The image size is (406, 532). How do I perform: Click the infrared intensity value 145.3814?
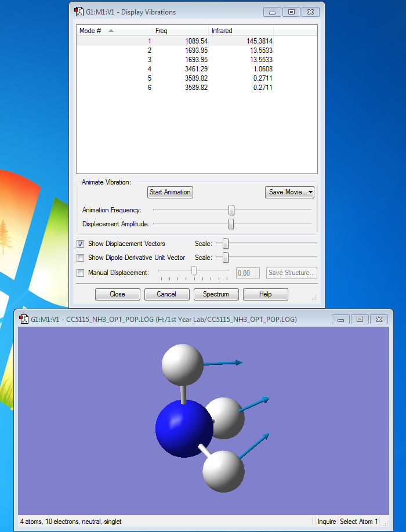pyautogui.click(x=259, y=41)
